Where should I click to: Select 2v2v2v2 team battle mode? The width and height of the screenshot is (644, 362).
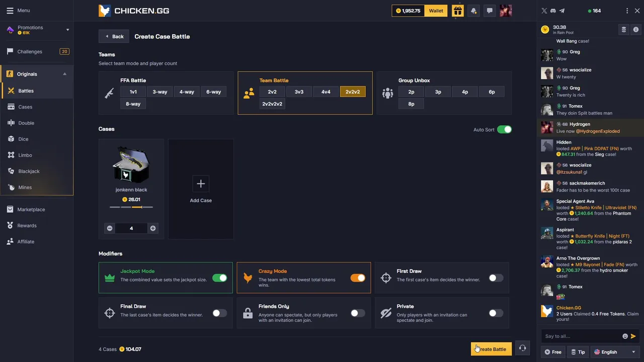coord(272,104)
